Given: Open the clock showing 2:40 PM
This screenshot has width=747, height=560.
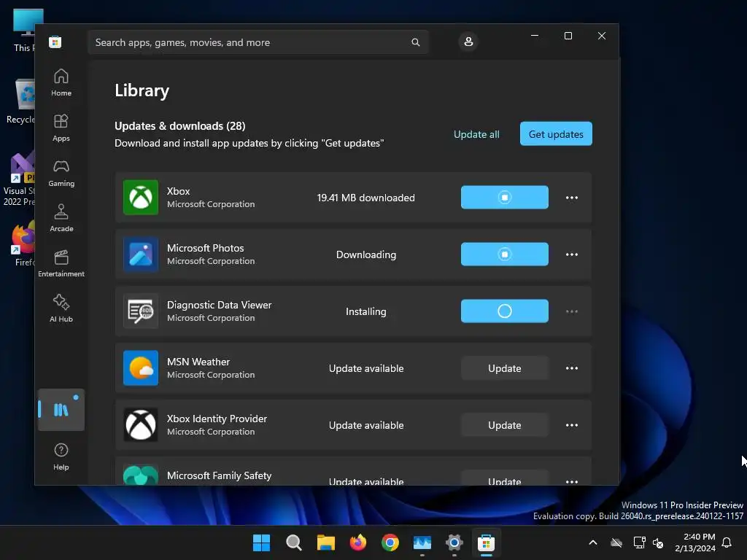Looking at the screenshot, I should (x=695, y=542).
